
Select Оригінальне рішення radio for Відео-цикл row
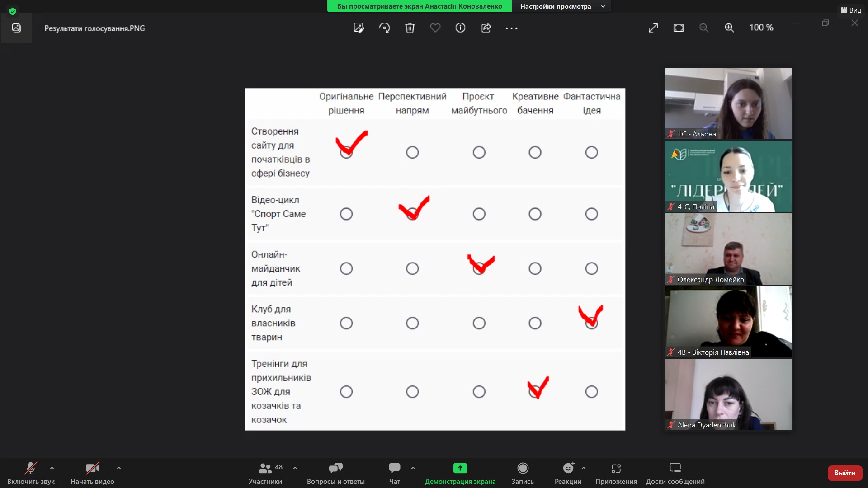346,214
